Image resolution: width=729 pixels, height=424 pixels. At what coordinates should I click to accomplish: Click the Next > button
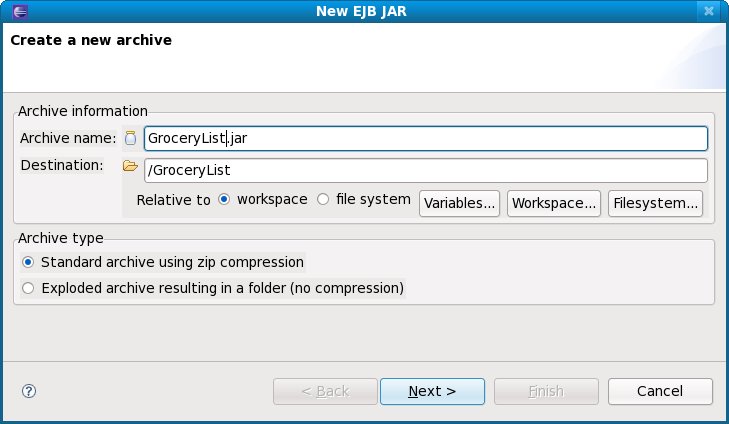[432, 391]
